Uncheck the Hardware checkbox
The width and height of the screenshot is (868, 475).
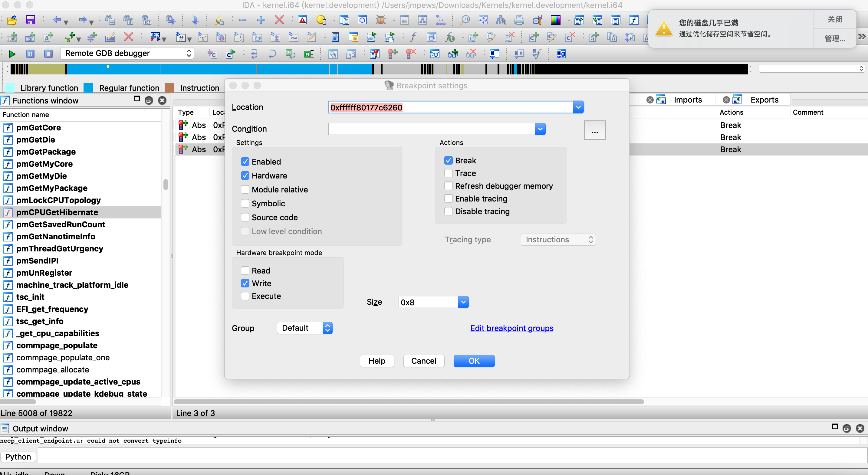(x=245, y=175)
